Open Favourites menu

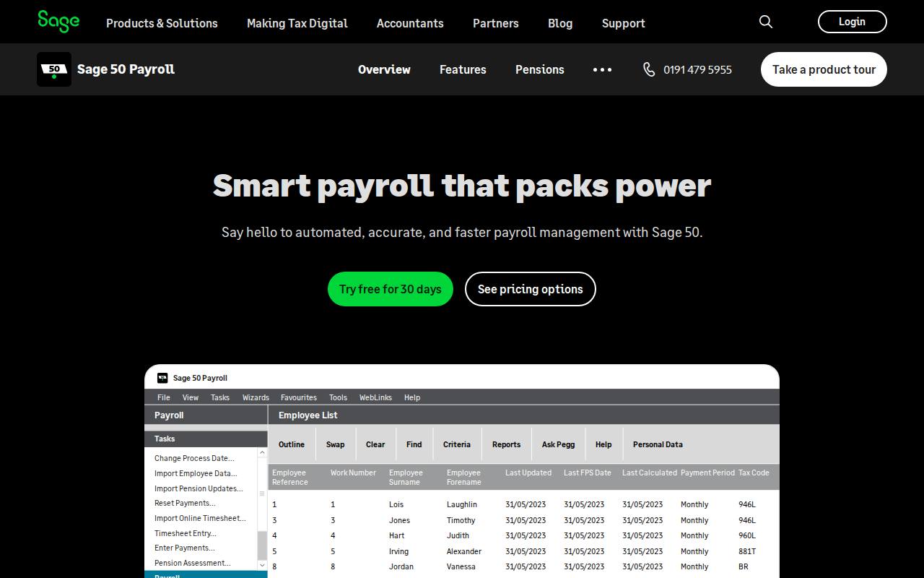click(x=299, y=397)
